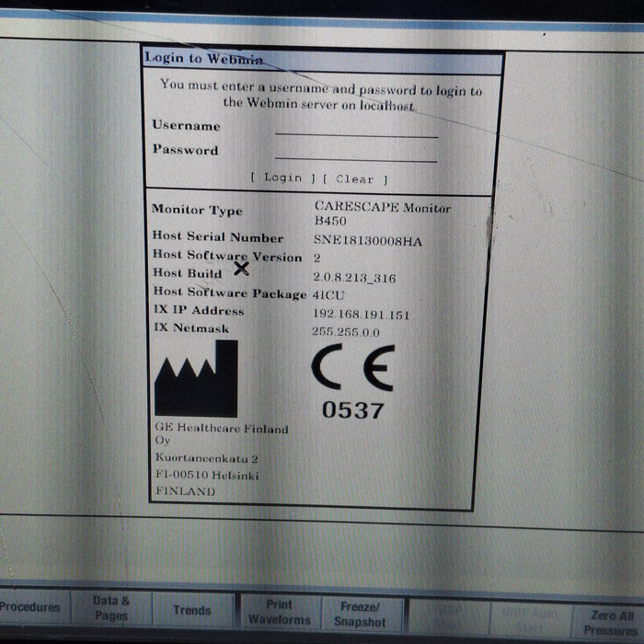
Task: Submit with the [ Login ] button
Action: click(x=283, y=178)
